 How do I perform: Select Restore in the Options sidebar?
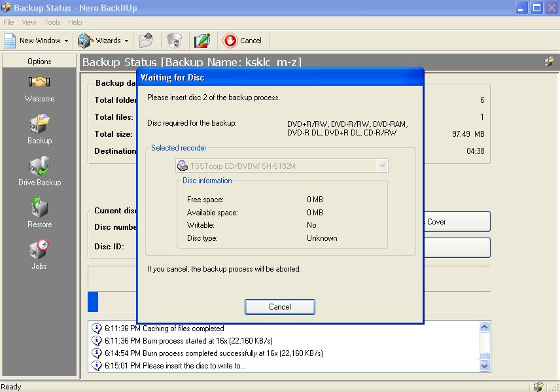(x=39, y=213)
